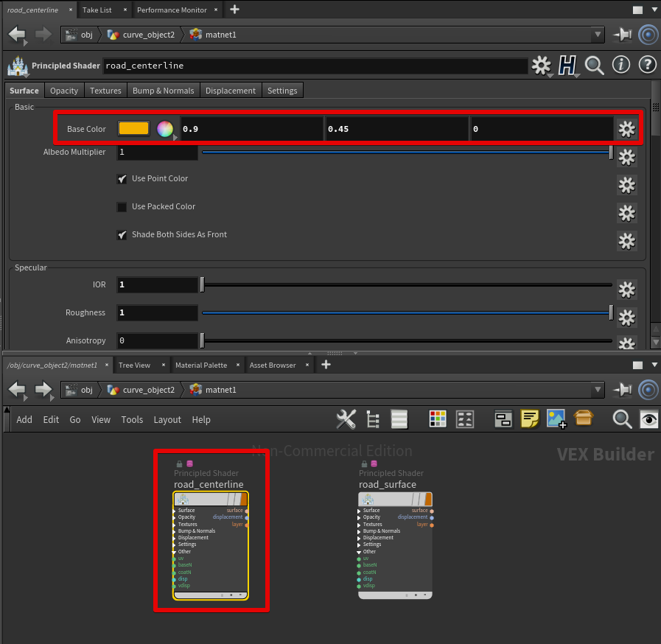
Task: Click the Roughness gear icon
Action: pyautogui.click(x=627, y=318)
